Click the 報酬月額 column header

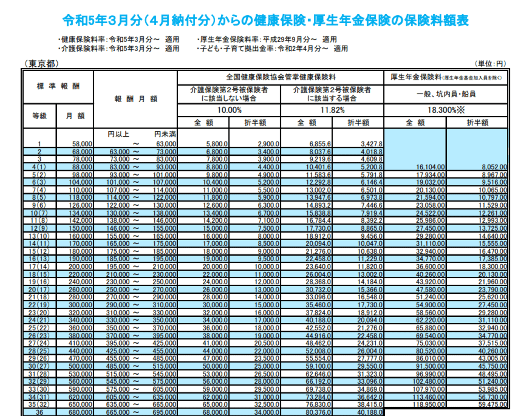coord(136,99)
